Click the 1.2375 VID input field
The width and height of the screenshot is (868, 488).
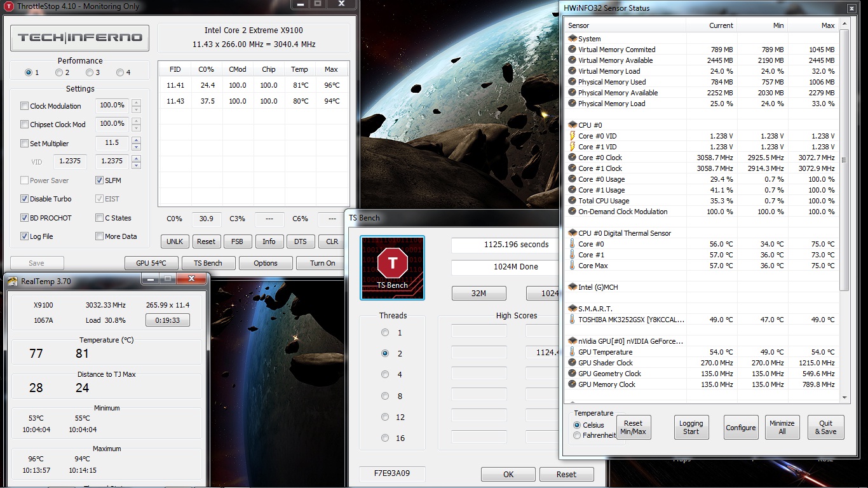click(70, 161)
